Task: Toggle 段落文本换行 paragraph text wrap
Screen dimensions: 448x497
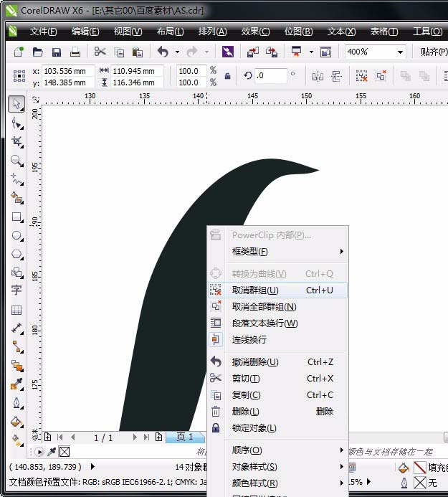Action: point(264,323)
